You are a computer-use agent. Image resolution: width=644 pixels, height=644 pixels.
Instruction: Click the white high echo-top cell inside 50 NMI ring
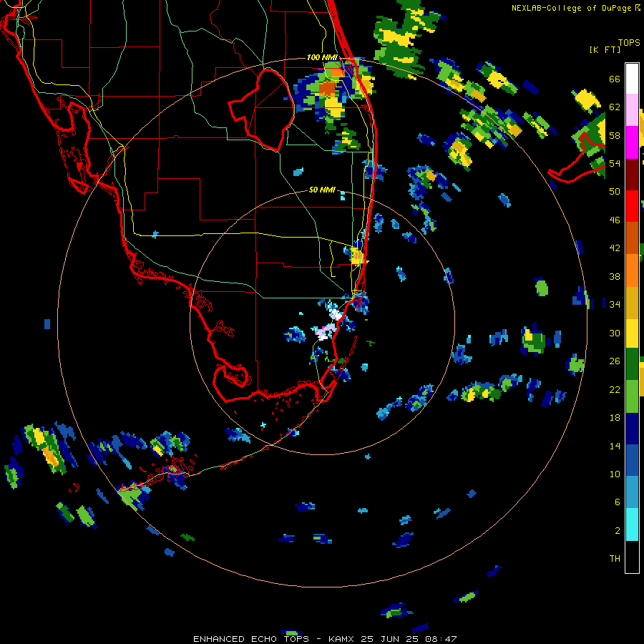coord(336,315)
